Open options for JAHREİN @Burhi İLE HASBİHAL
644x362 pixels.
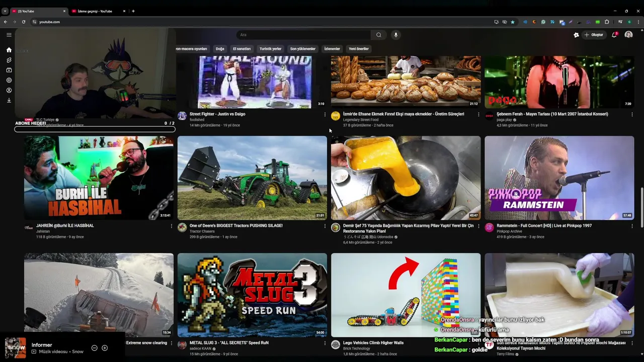171,226
